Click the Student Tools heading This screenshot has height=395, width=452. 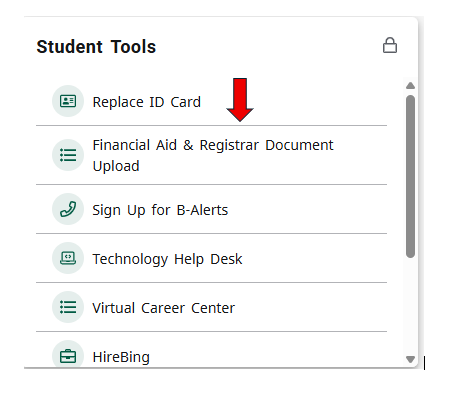tap(96, 47)
